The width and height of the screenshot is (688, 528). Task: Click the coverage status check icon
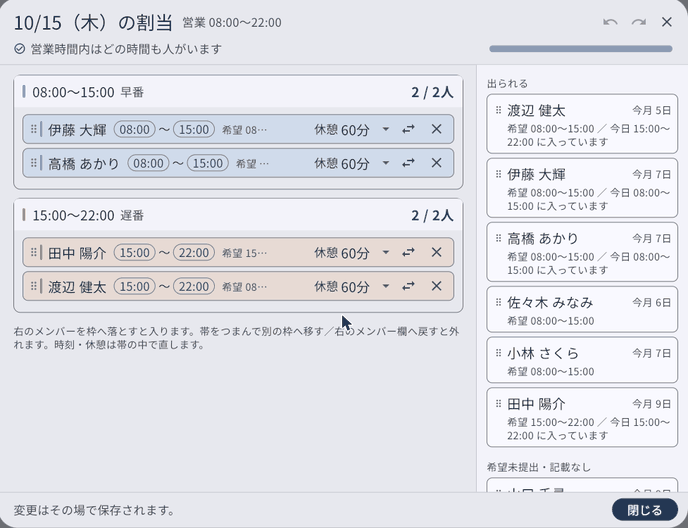(x=19, y=49)
